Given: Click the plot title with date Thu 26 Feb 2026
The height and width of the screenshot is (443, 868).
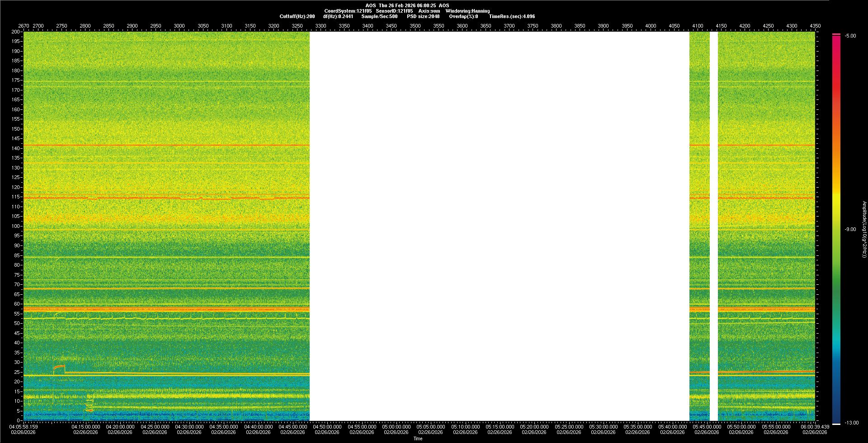Looking at the screenshot, I should pos(407,5).
